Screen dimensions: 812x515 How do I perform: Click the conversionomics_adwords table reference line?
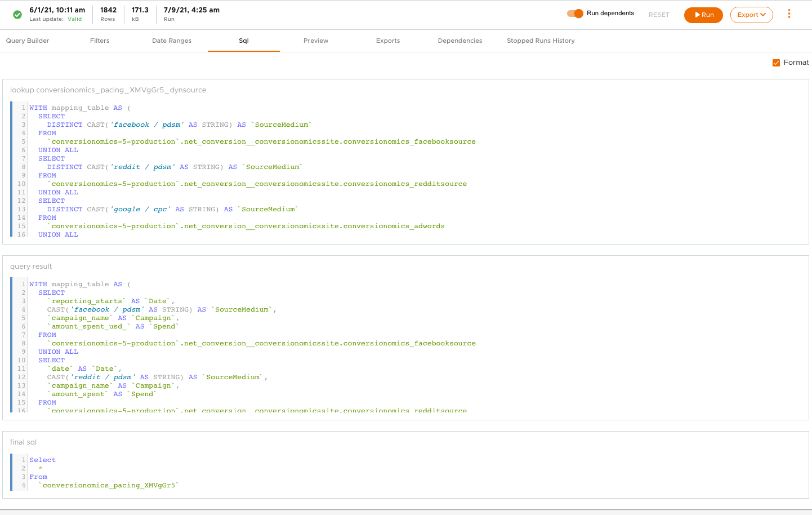click(x=246, y=226)
